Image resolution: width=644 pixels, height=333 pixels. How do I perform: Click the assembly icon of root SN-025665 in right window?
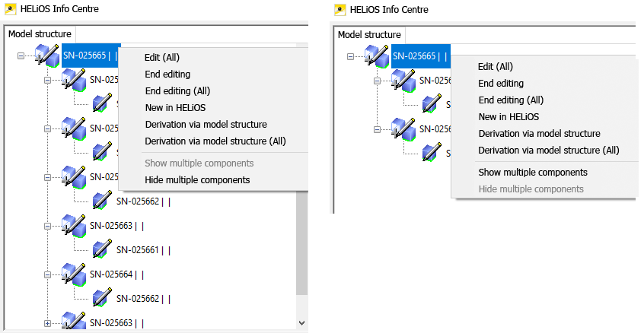click(x=377, y=56)
